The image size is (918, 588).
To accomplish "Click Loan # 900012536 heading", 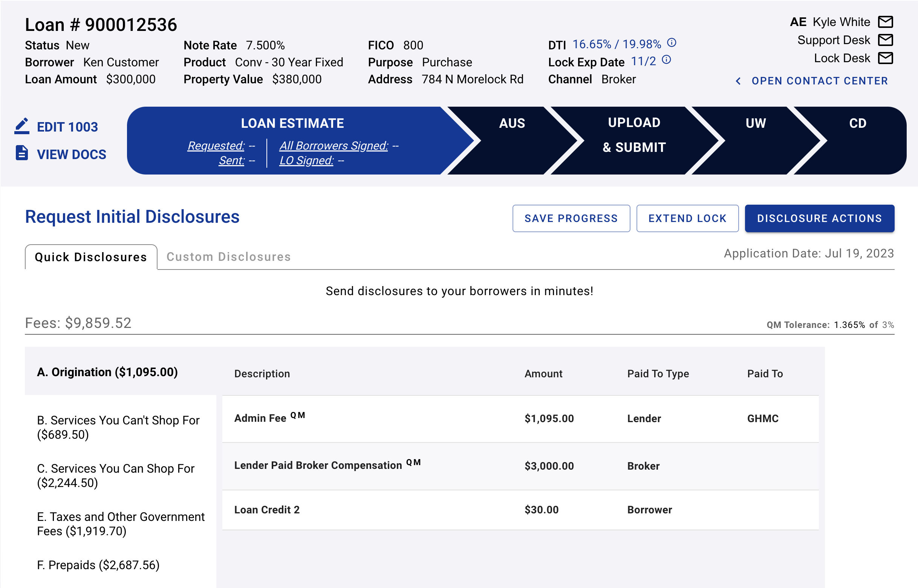I will tap(101, 25).
